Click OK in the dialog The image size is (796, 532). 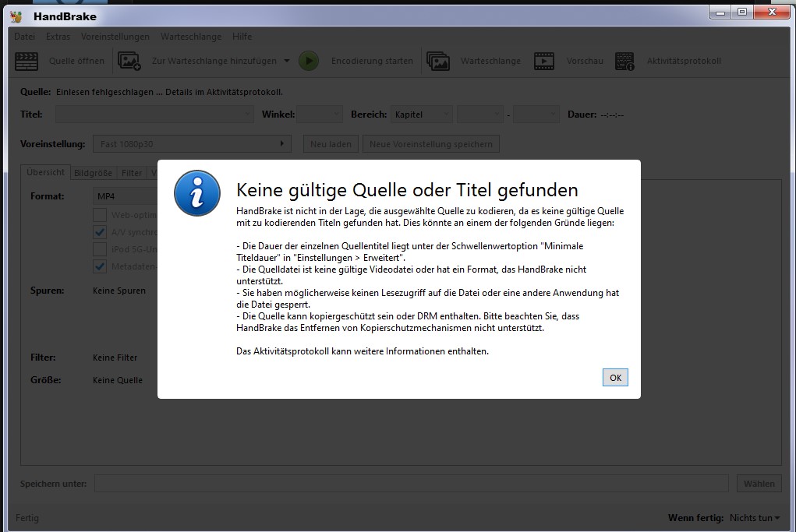615,377
